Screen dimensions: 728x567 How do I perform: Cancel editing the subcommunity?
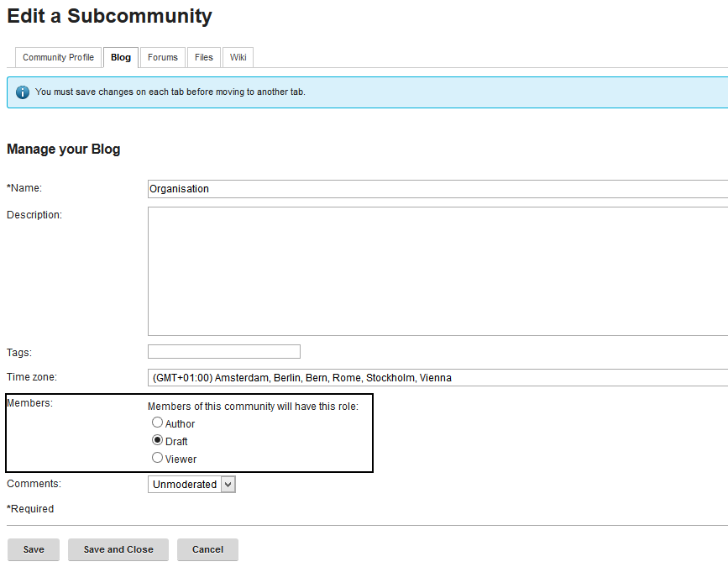point(207,549)
